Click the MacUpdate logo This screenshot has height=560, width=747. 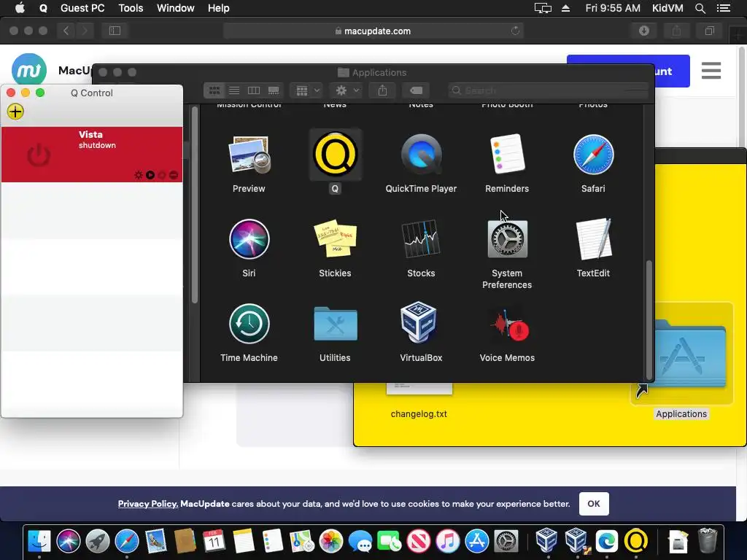click(29, 70)
